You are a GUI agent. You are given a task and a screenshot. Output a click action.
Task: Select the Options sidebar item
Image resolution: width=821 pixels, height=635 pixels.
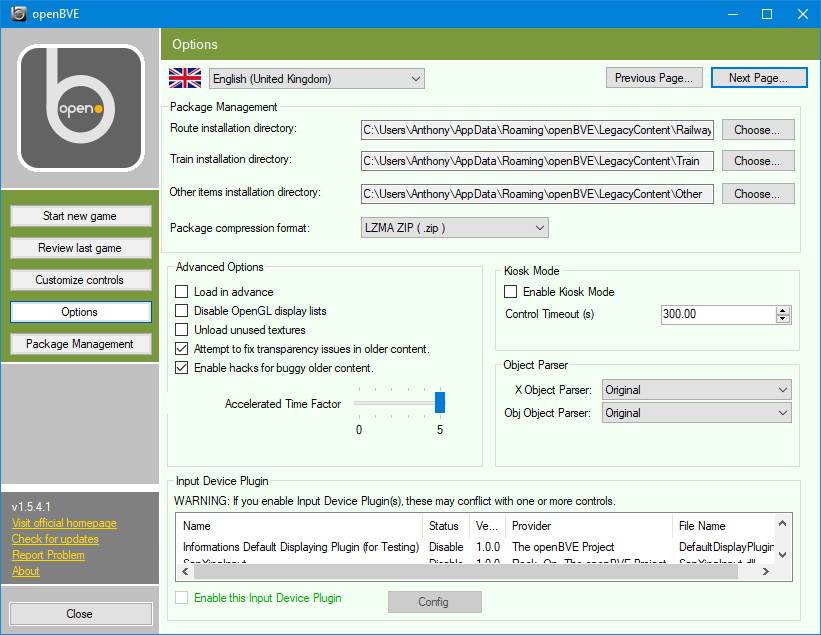[x=81, y=312]
